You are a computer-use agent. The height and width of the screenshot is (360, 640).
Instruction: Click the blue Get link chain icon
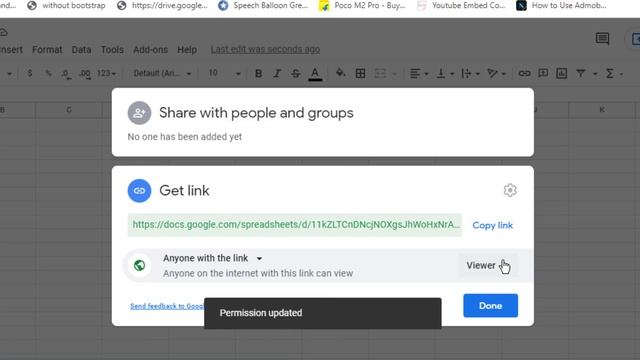tap(139, 191)
